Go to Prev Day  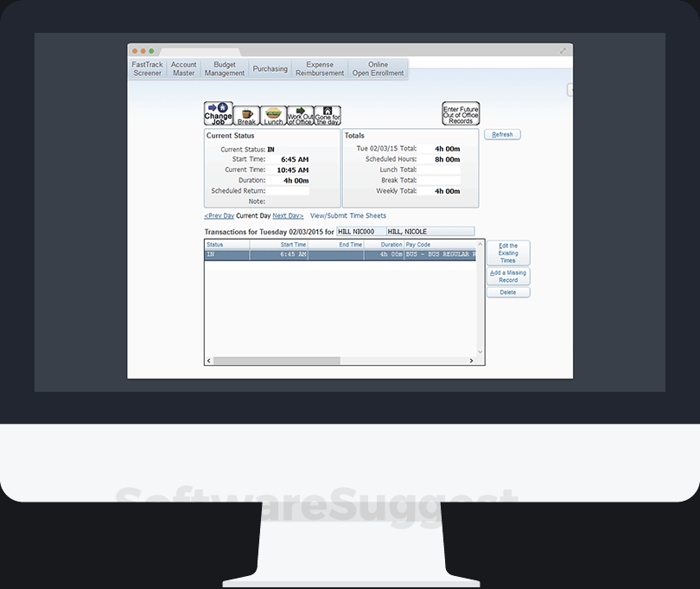[217, 215]
